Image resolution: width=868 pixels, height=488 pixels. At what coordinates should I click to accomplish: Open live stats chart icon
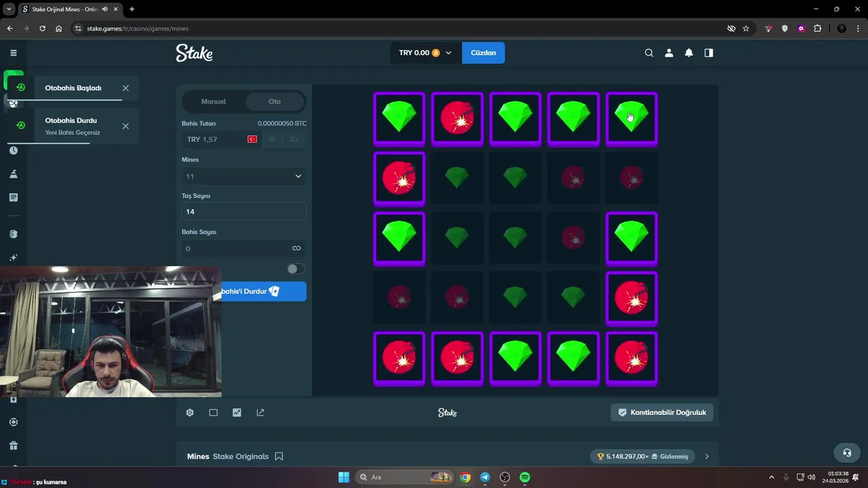[x=237, y=412]
